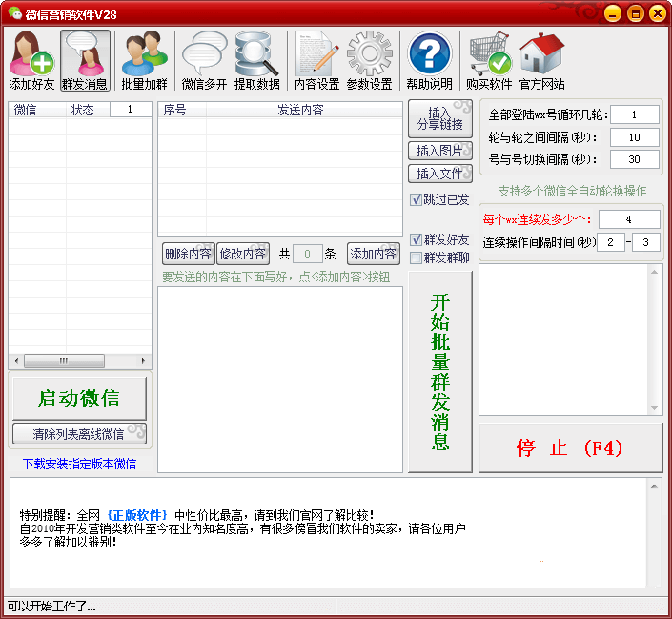Click left arrow of WeChat list scrollbar
This screenshot has width=672, height=619.
(x=16, y=361)
